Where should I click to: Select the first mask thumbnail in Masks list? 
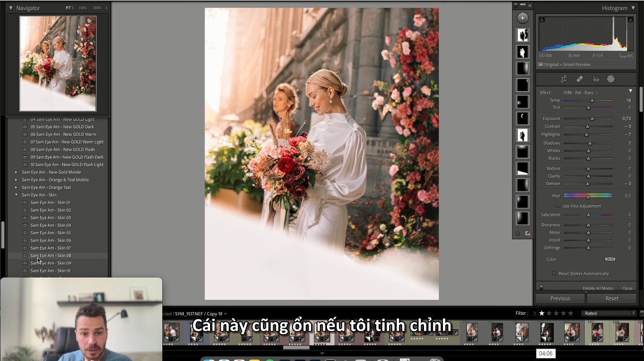[x=523, y=35]
